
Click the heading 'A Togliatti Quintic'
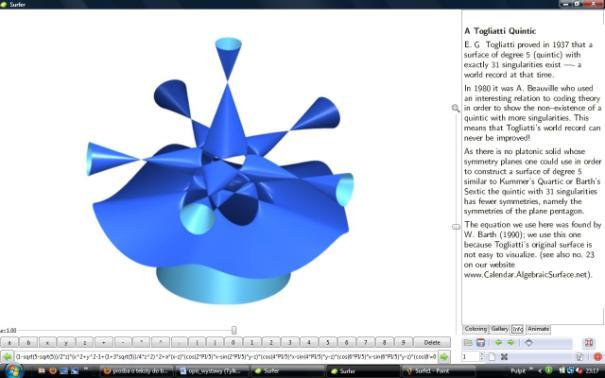(x=500, y=31)
